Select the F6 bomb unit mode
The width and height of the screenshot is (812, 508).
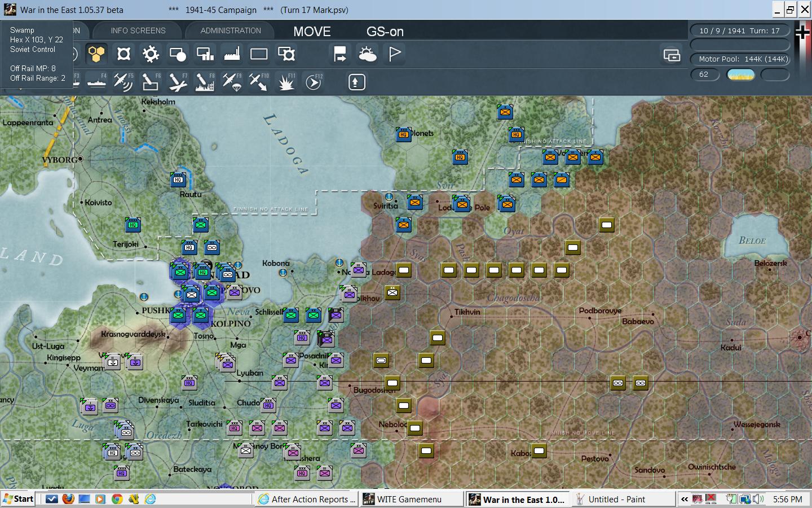click(151, 82)
